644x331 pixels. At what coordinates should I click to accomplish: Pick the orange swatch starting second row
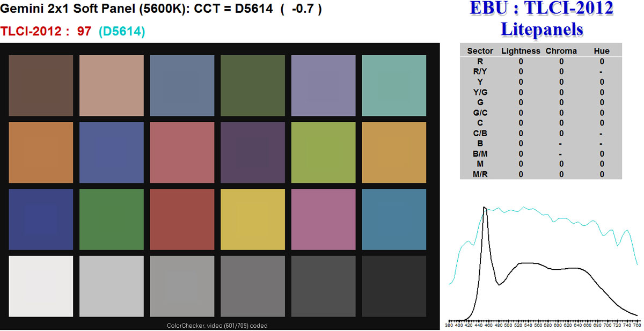pyautogui.click(x=41, y=152)
